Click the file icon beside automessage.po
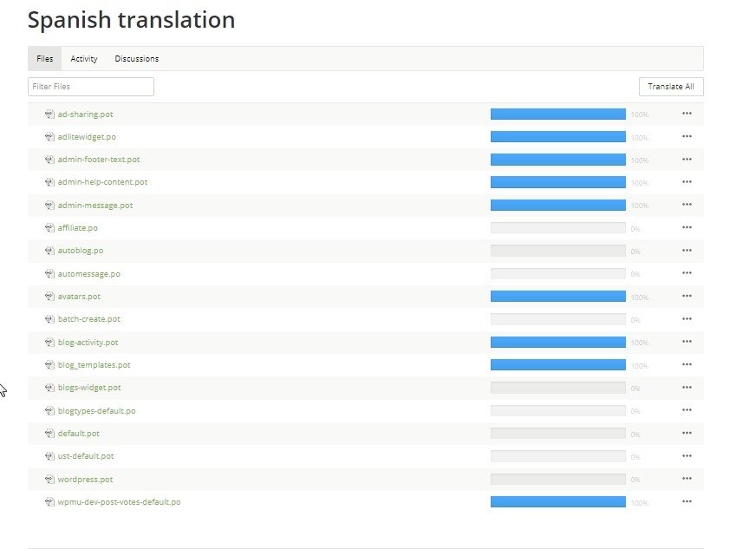Viewport: 756px width, 549px height. tap(49, 274)
